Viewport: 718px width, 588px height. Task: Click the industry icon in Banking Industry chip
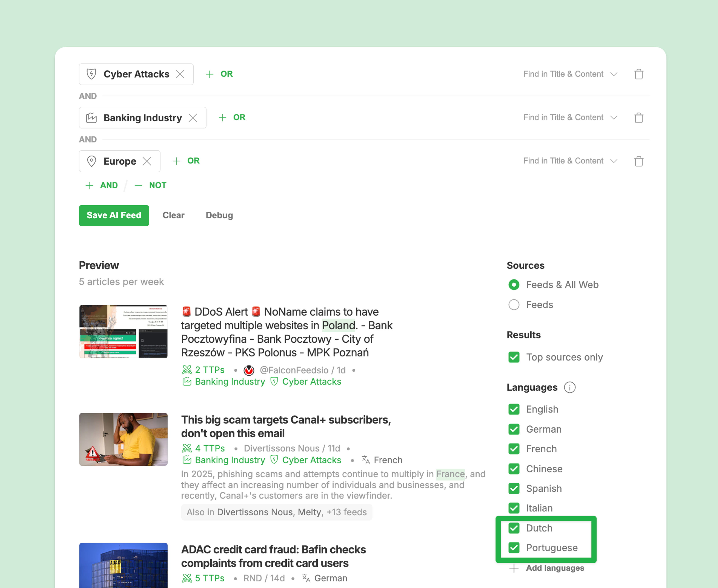91,117
